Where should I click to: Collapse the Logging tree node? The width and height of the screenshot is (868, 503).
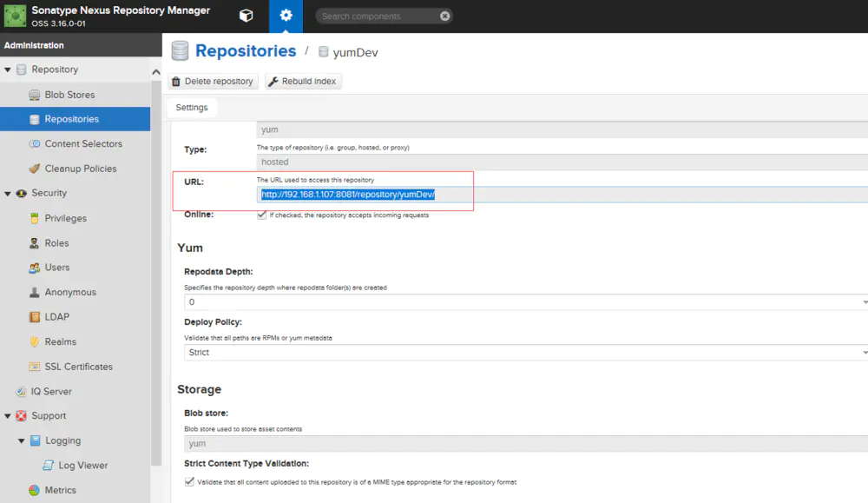click(x=22, y=441)
